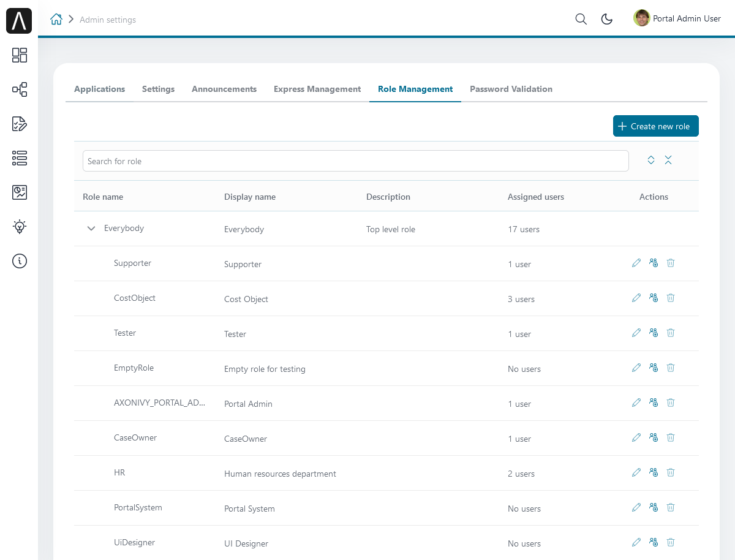
Task: Edit the Tester role
Action: pos(636,333)
